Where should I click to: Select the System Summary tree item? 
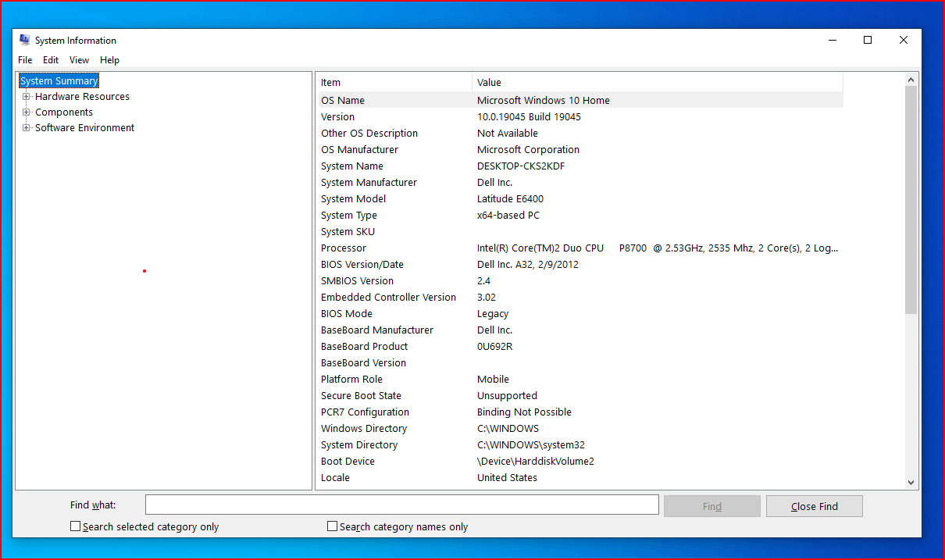(59, 80)
